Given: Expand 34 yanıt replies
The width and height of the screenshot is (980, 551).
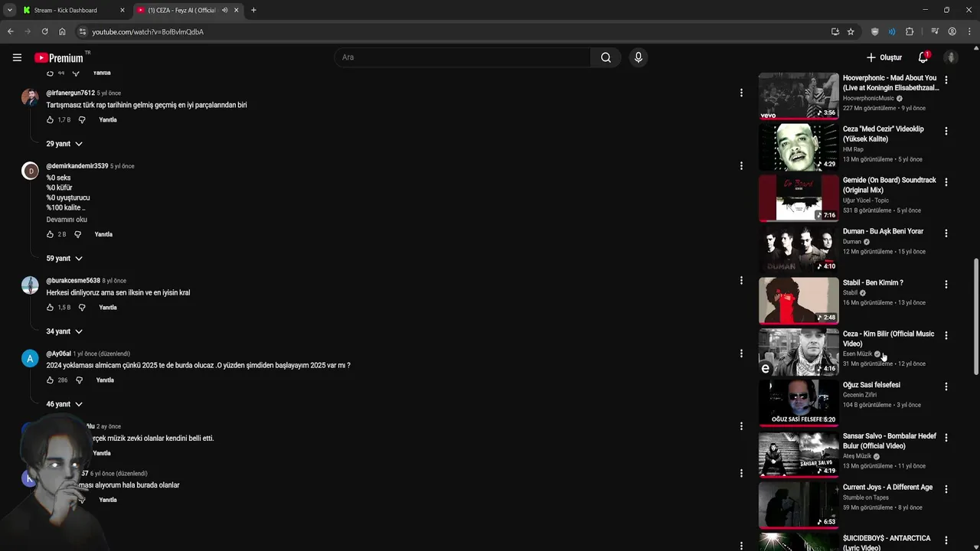Looking at the screenshot, I should pos(64,331).
